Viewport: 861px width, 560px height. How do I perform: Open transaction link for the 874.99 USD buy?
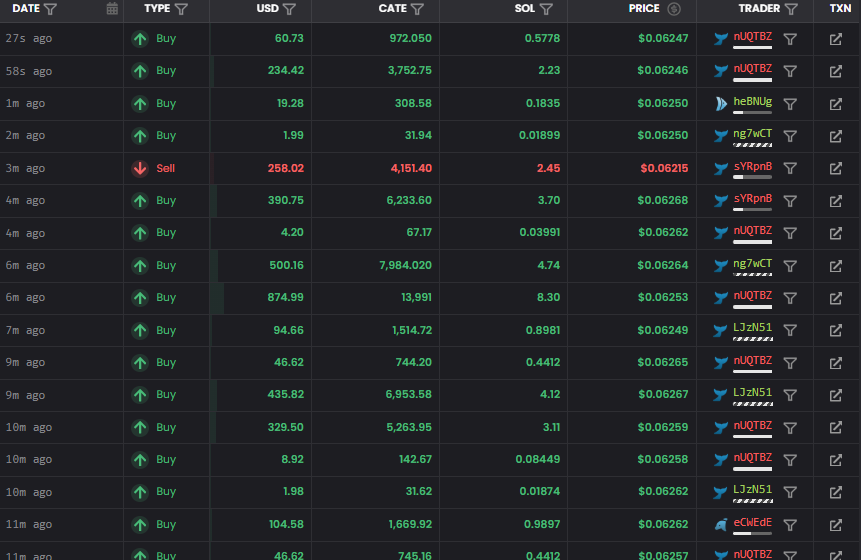836,298
